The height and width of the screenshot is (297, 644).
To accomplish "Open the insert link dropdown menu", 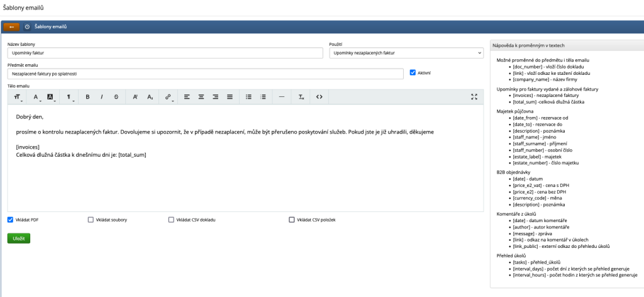I will [169, 97].
